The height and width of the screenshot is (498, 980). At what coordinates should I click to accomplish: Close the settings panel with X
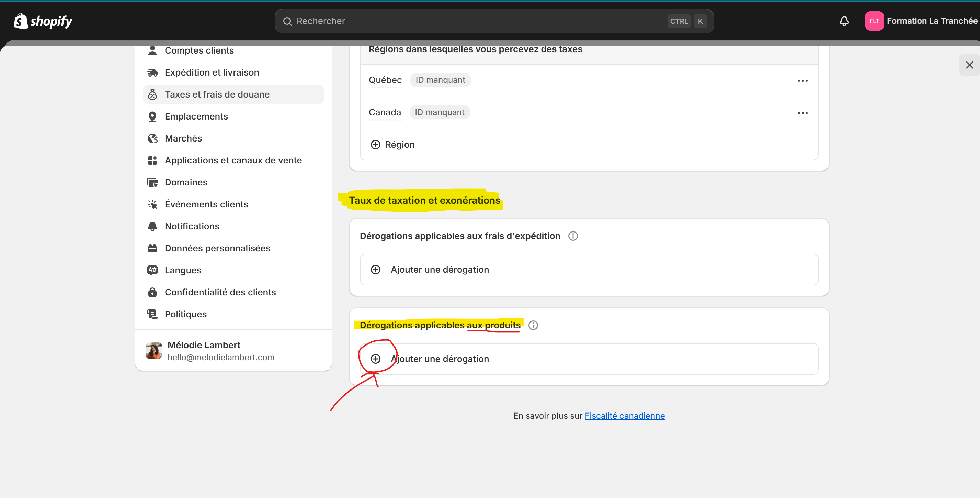[x=969, y=65]
